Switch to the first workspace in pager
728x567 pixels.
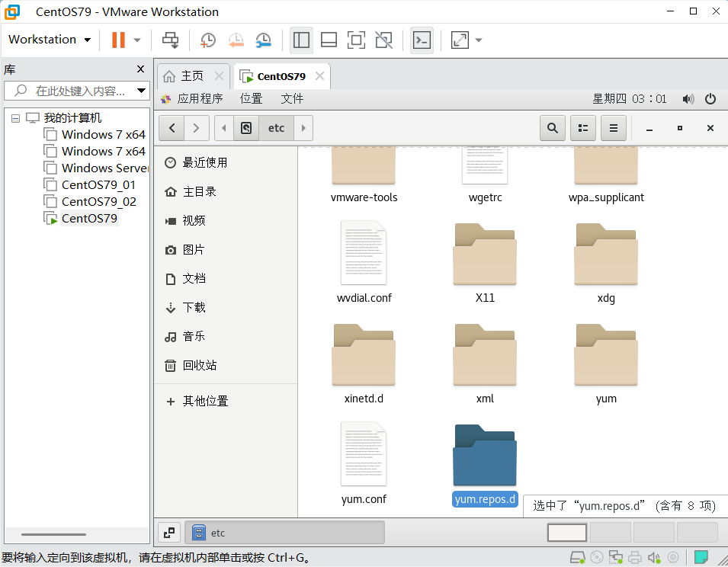pyautogui.click(x=567, y=532)
